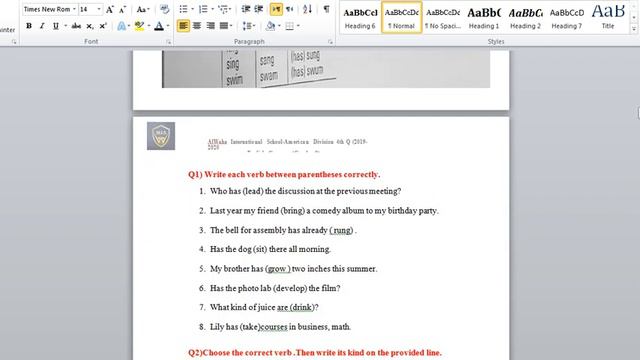Select the school logo in page header

(x=161, y=136)
